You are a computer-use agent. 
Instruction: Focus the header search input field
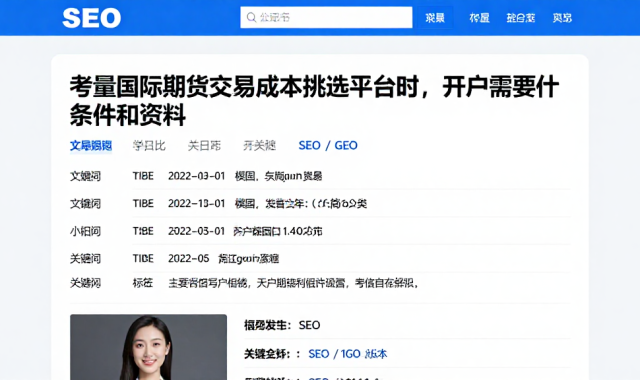(326, 17)
